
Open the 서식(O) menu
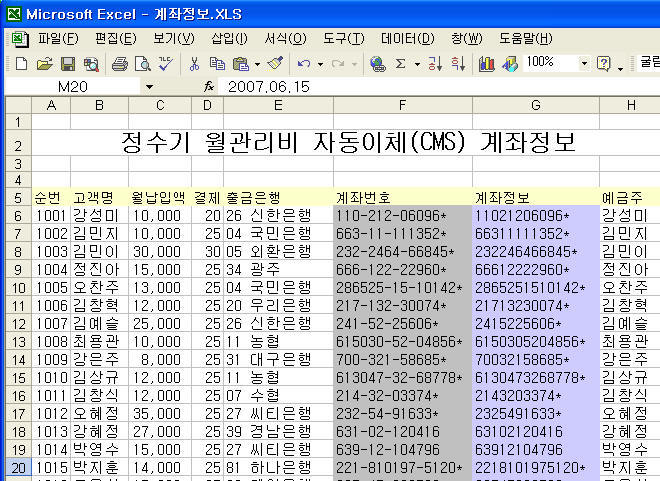coord(285,39)
